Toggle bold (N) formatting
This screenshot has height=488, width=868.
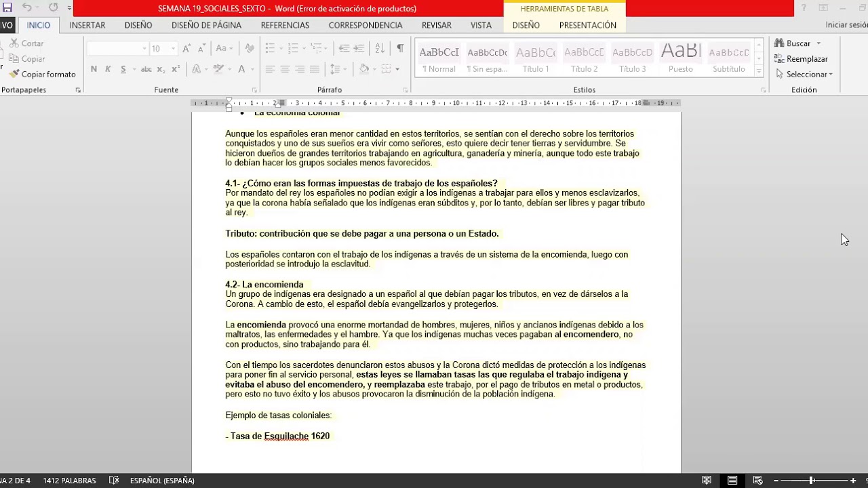point(94,69)
